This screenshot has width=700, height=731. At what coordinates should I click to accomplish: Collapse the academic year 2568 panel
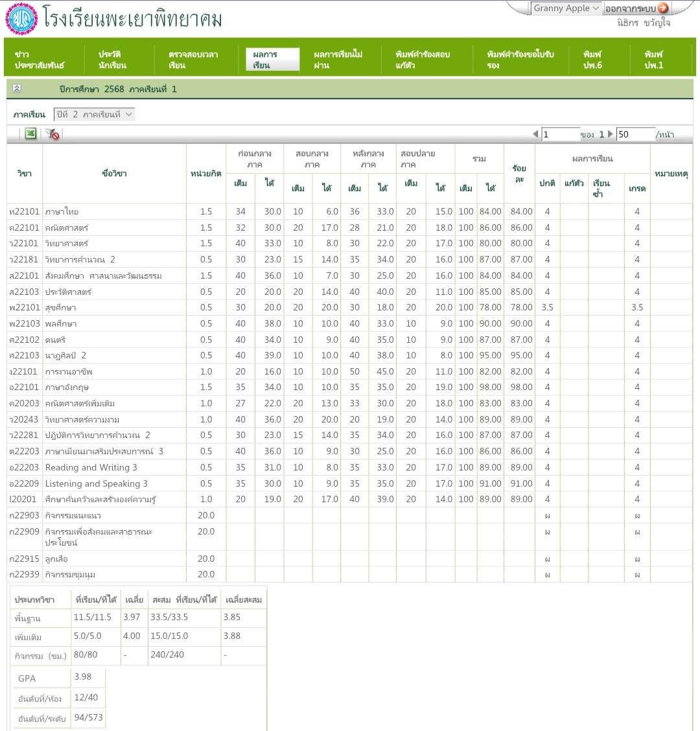pyautogui.click(x=17, y=89)
